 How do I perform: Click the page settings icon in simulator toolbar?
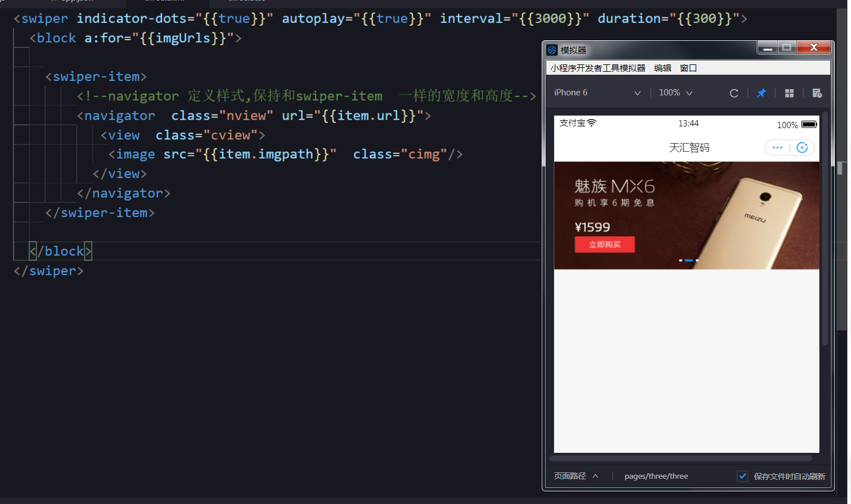[x=817, y=93]
